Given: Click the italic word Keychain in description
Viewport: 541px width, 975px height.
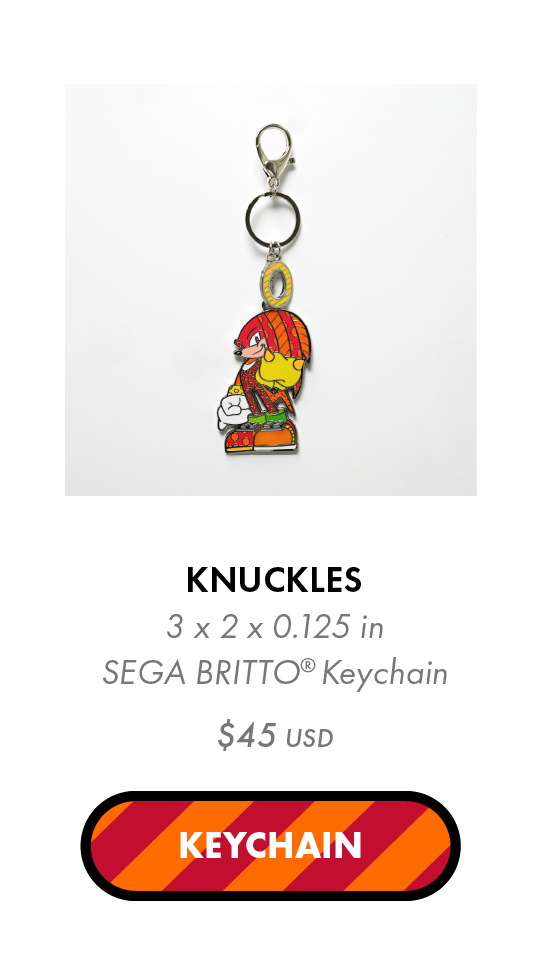Looking at the screenshot, I should 386,675.
